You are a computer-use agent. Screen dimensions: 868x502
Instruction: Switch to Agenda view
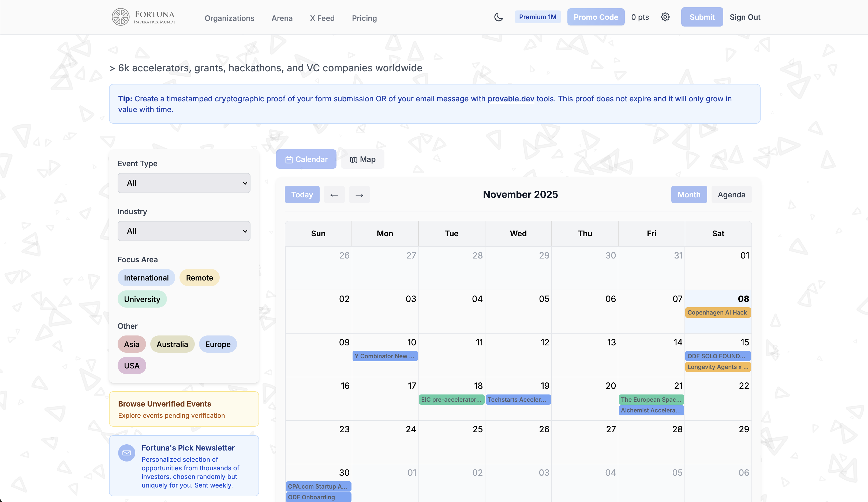[x=731, y=194]
